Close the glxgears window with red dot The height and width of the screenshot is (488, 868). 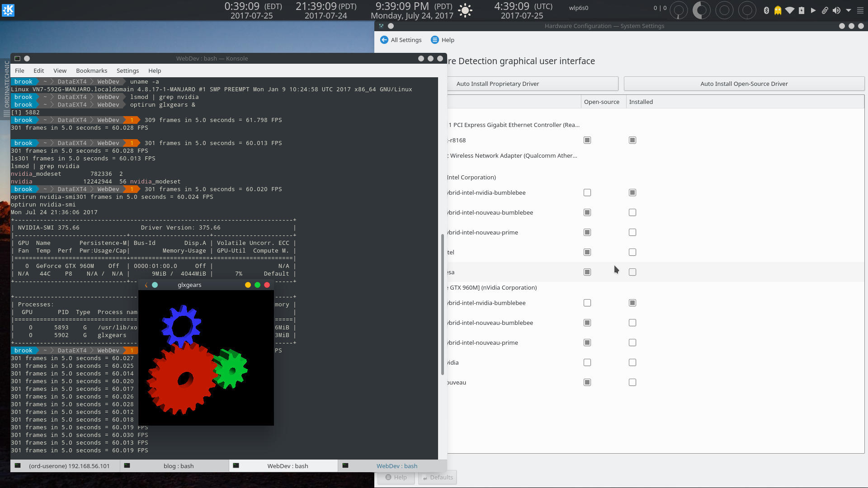coord(267,285)
